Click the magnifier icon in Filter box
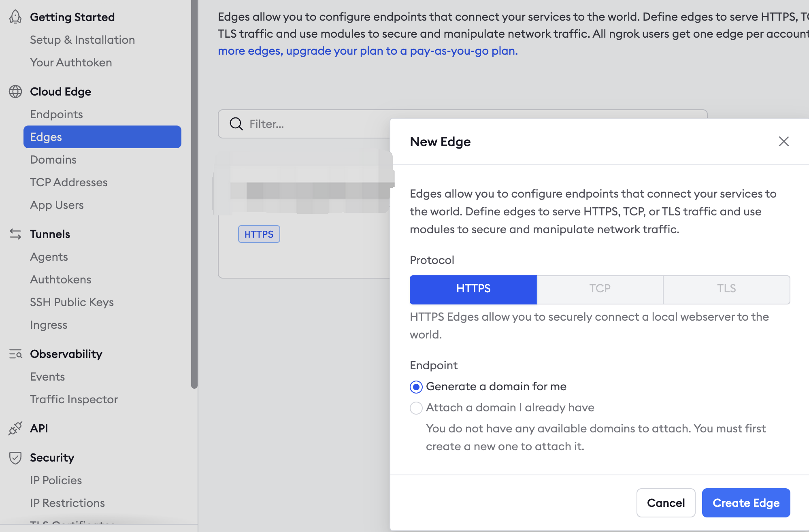809x532 pixels. (x=236, y=124)
